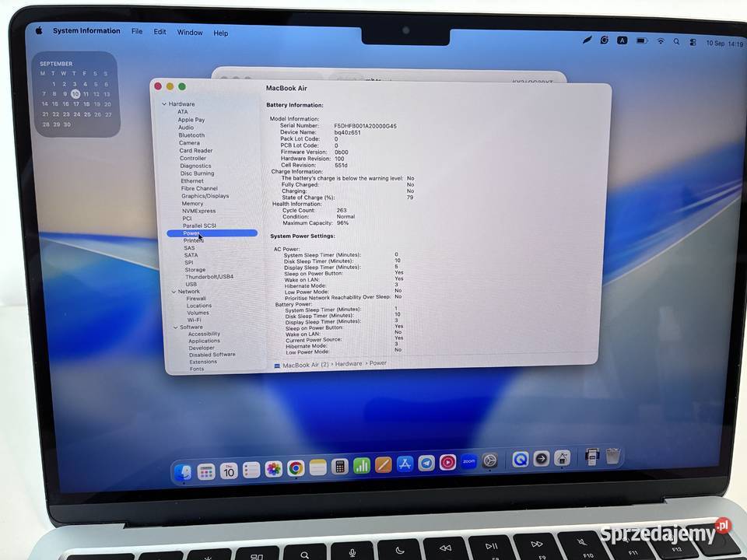The width and height of the screenshot is (747, 560).
Task: Open the App Store from Dock
Action: tap(405, 464)
